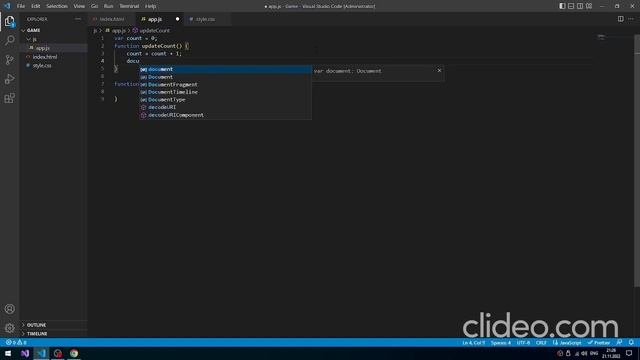Click the Spaces: 4 indentation setting

[501, 343]
